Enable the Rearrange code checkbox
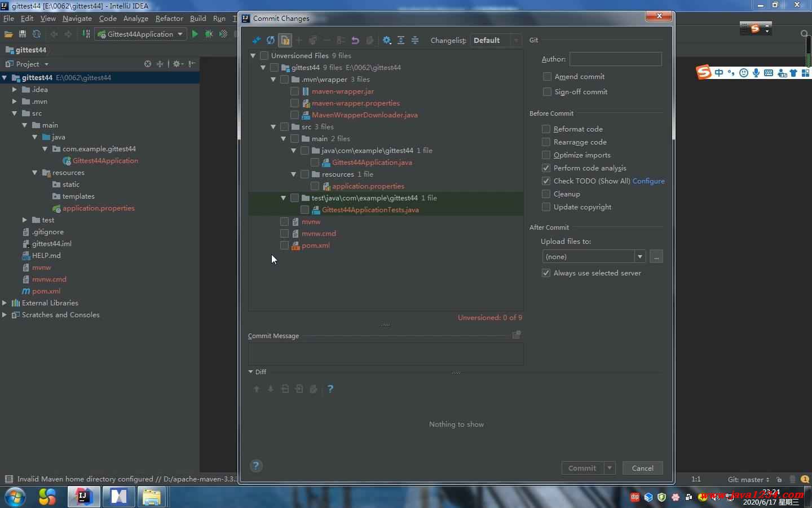The height and width of the screenshot is (508, 812). coord(546,142)
